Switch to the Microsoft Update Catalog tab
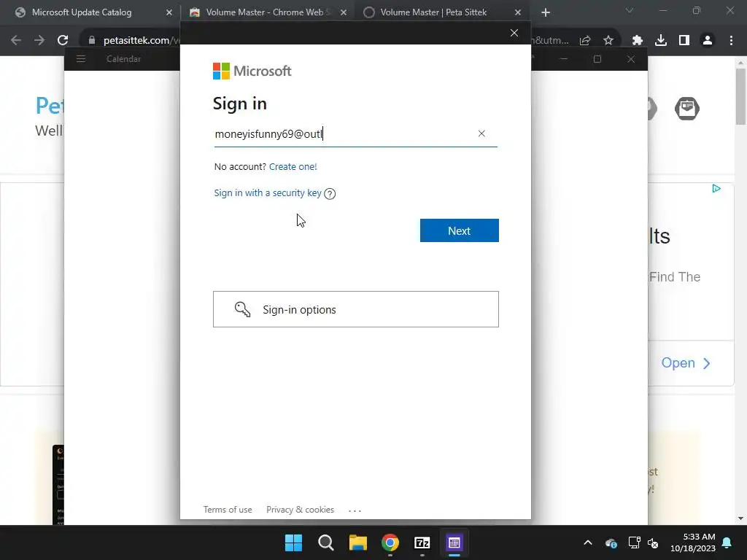 (x=82, y=12)
